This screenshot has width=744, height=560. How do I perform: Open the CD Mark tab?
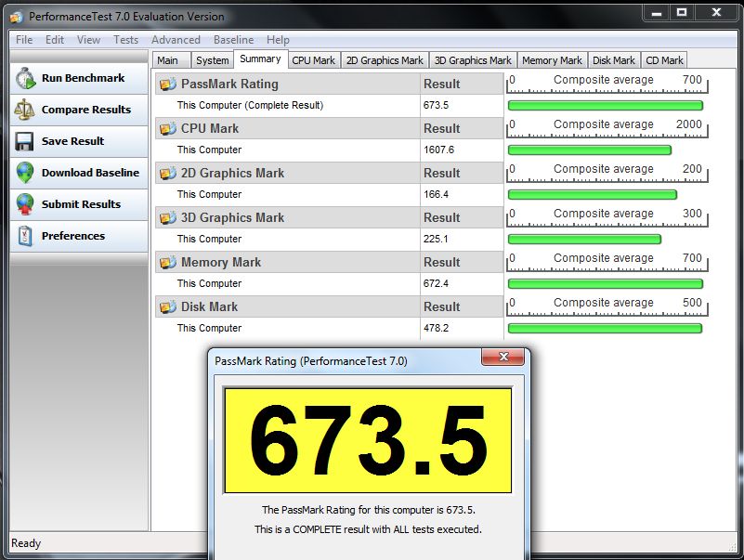click(664, 60)
